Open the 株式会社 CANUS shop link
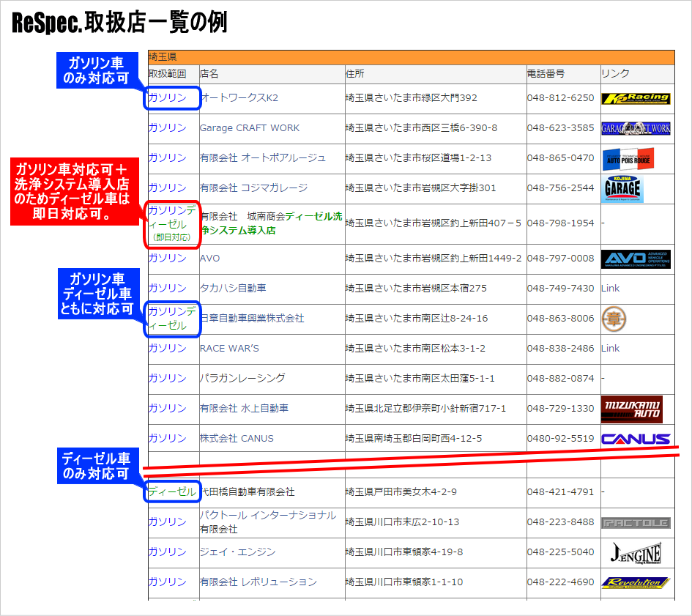This screenshot has width=692, height=616. pos(237,439)
